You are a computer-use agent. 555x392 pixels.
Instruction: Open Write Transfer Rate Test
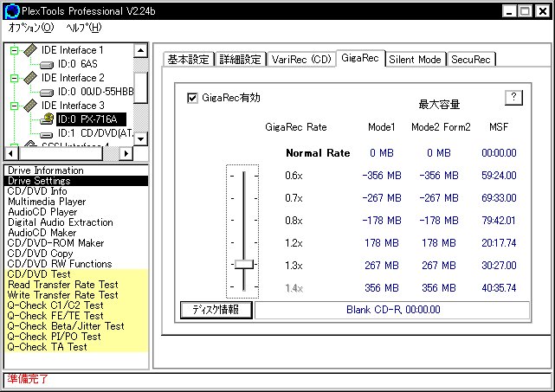[75, 295]
